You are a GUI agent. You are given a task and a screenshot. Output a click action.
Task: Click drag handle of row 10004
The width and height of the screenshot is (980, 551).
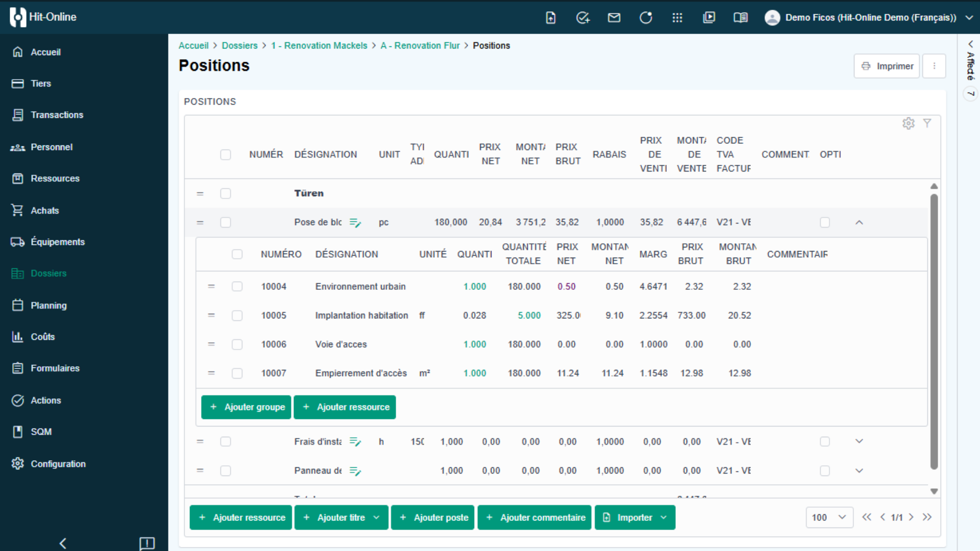coord(211,287)
